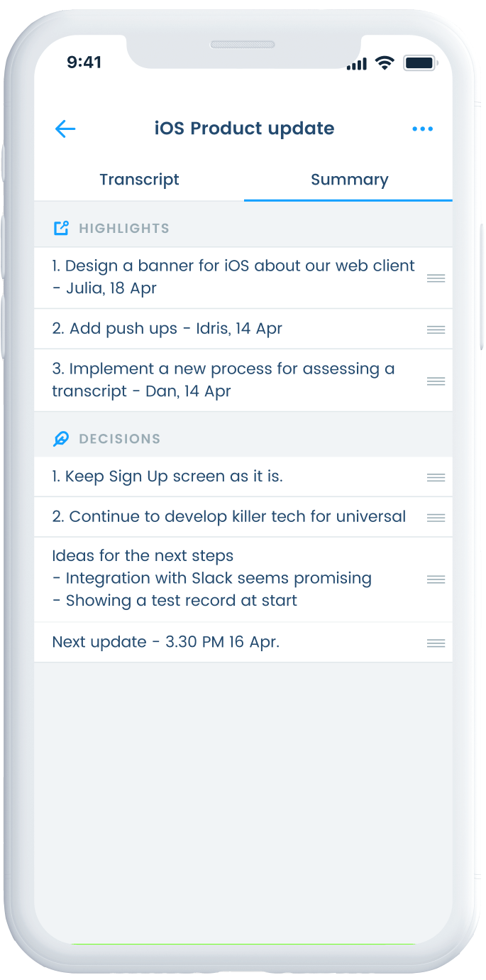
Task: Tap the back arrow icon
Action: pyautogui.click(x=65, y=129)
